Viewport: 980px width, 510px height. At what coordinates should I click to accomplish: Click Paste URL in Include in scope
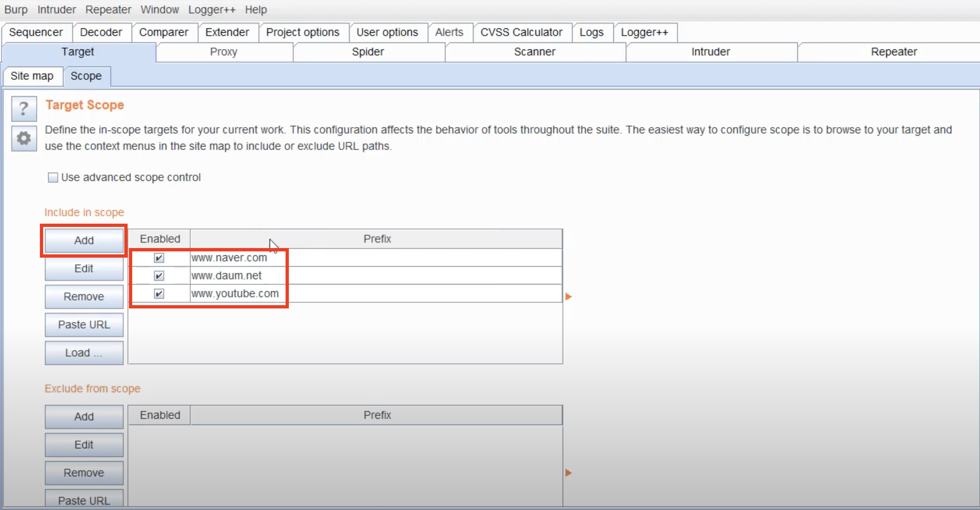pos(84,325)
